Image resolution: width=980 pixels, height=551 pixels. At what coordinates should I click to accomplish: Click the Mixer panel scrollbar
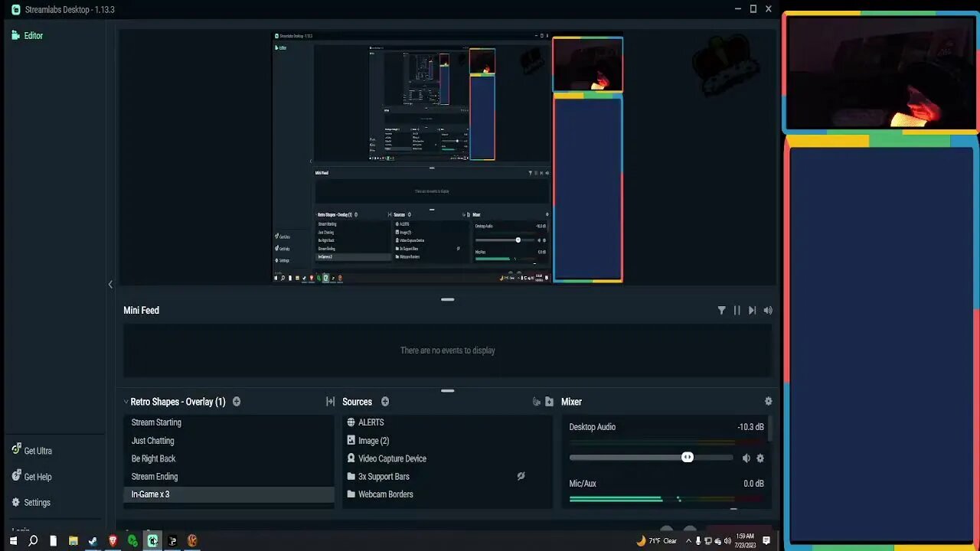(x=769, y=429)
